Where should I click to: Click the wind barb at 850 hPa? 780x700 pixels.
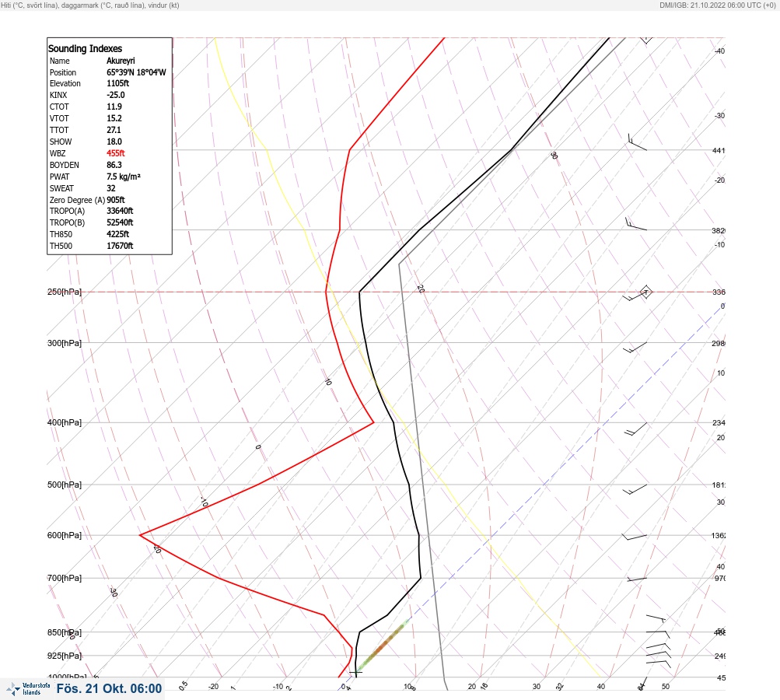(x=658, y=633)
